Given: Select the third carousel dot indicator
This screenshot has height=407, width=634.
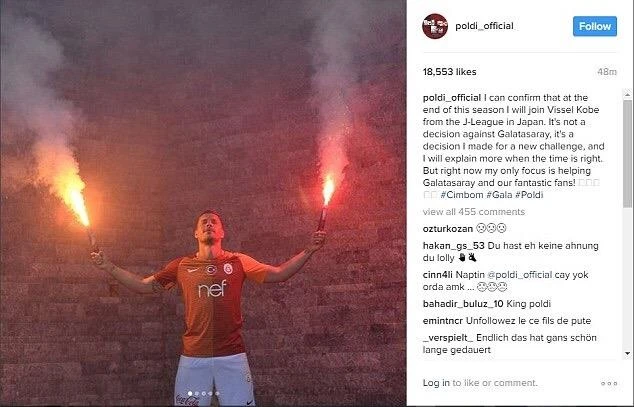Looking at the screenshot, I should click(204, 393).
